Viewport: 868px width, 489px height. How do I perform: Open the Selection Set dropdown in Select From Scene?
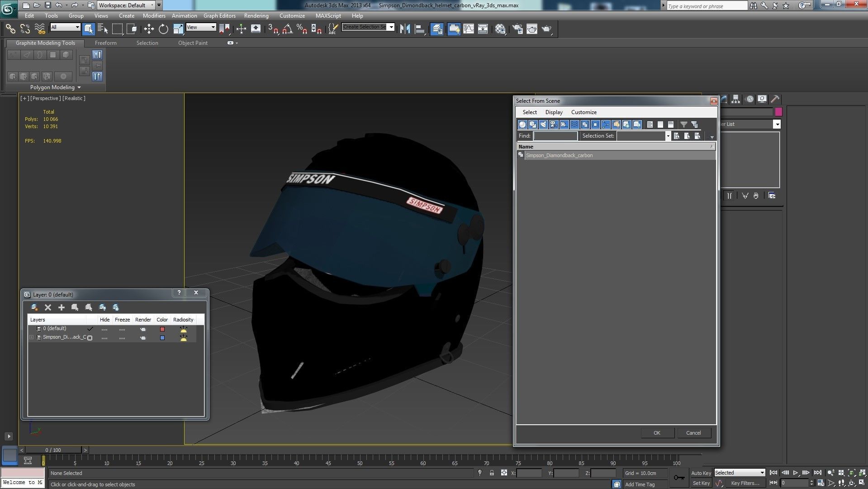[x=668, y=136]
